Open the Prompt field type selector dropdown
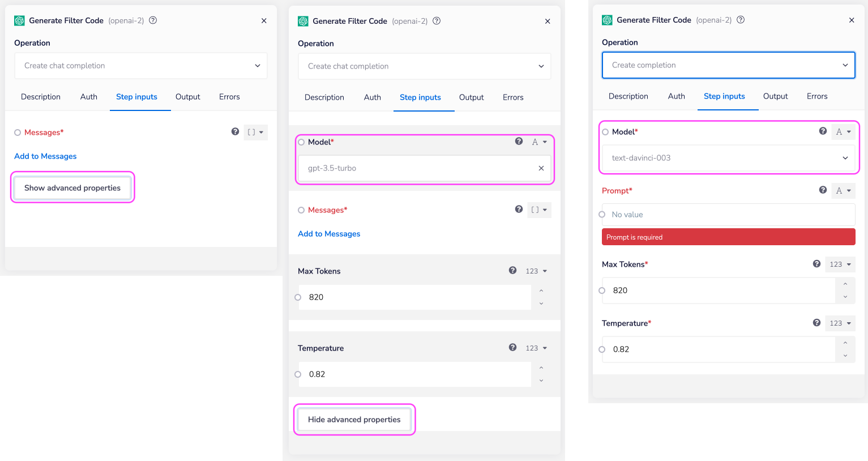 (843, 191)
